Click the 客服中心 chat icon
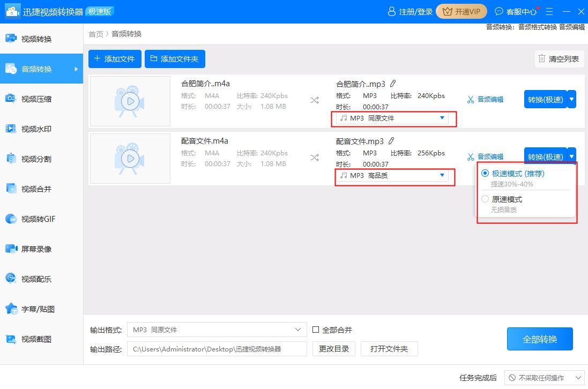 (499, 11)
